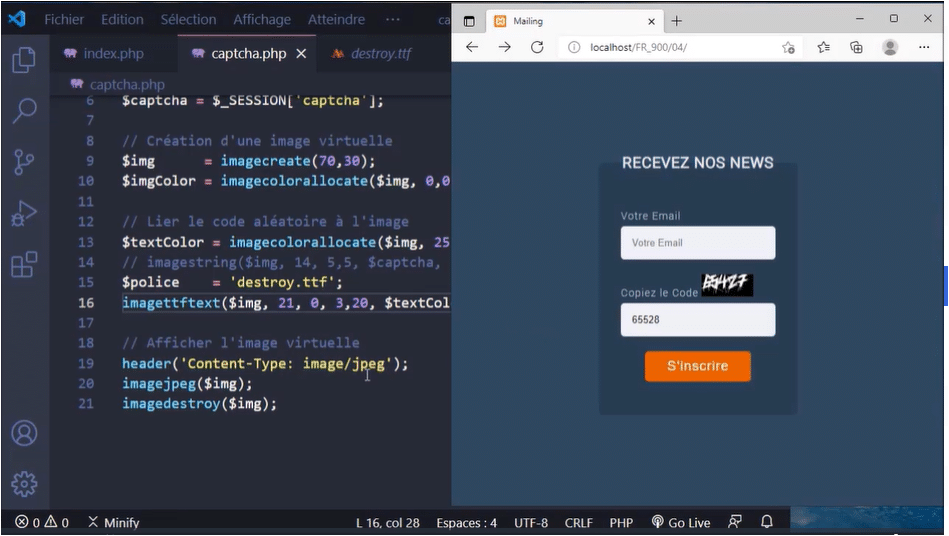The width and height of the screenshot is (949, 536).
Task: Open the Edition menu
Action: [x=122, y=19]
